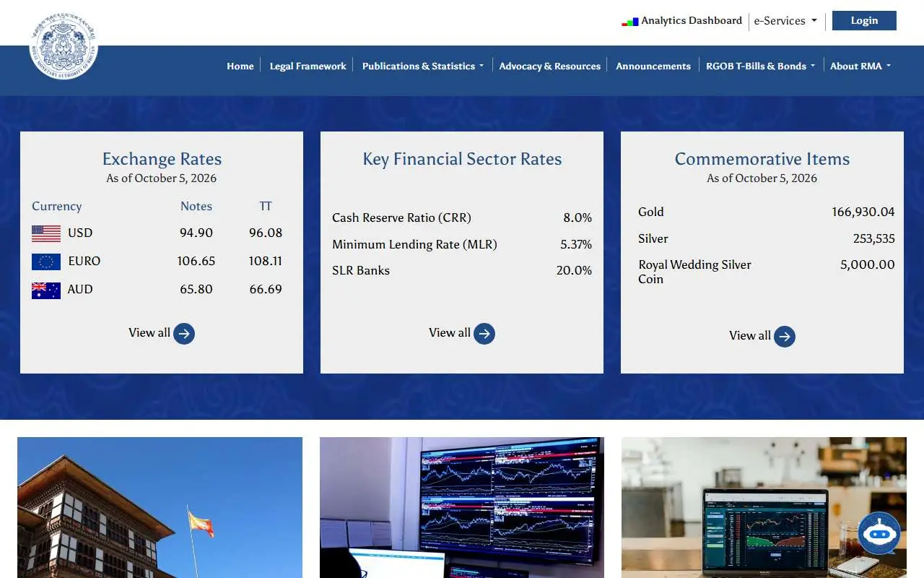Image resolution: width=924 pixels, height=578 pixels.
Task: Click the USD TT rate 96.08
Action: pyautogui.click(x=266, y=233)
